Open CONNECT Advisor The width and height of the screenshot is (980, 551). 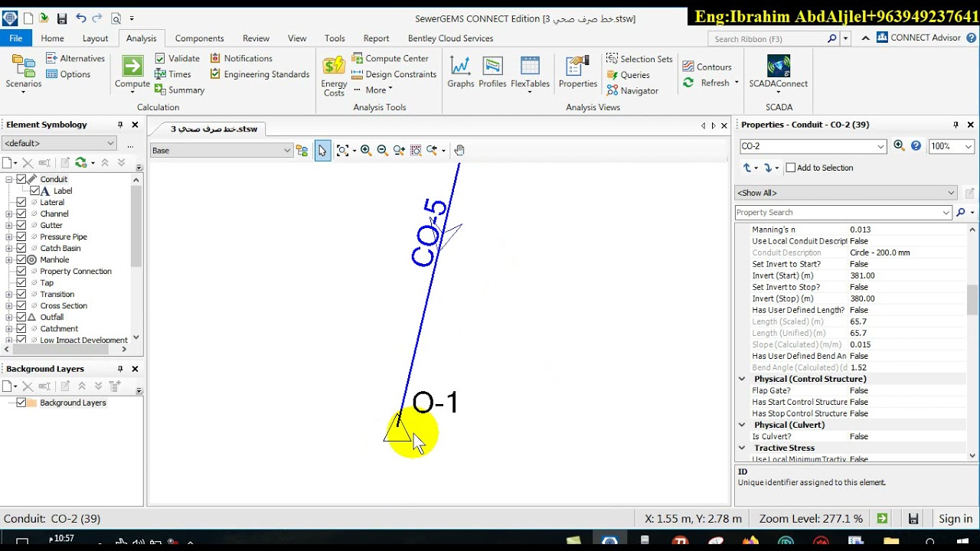(x=920, y=37)
